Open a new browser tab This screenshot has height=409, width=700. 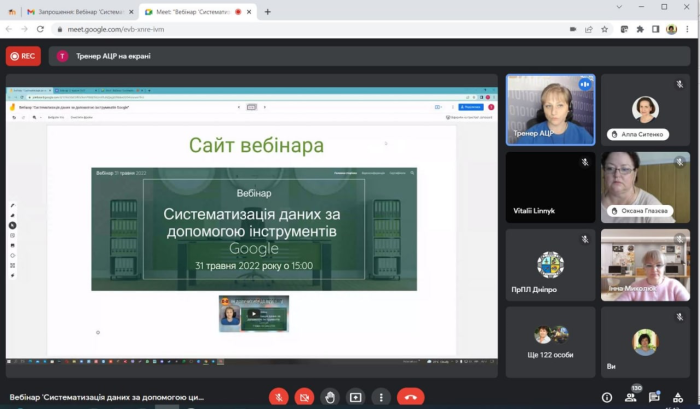point(267,12)
